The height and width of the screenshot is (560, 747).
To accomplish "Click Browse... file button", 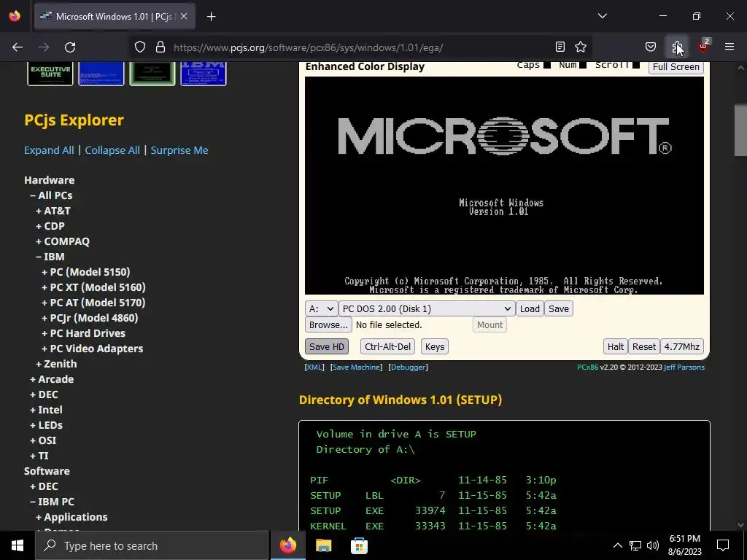I will tap(328, 324).
